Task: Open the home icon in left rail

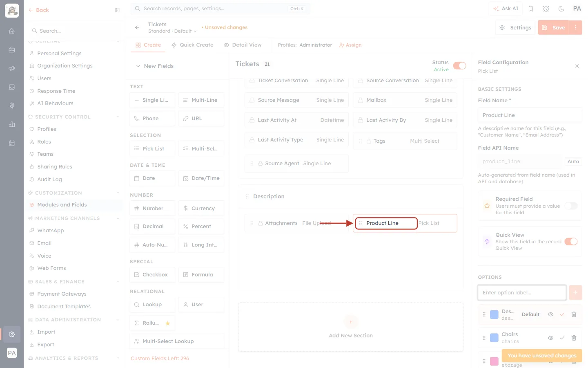Action: (12, 31)
